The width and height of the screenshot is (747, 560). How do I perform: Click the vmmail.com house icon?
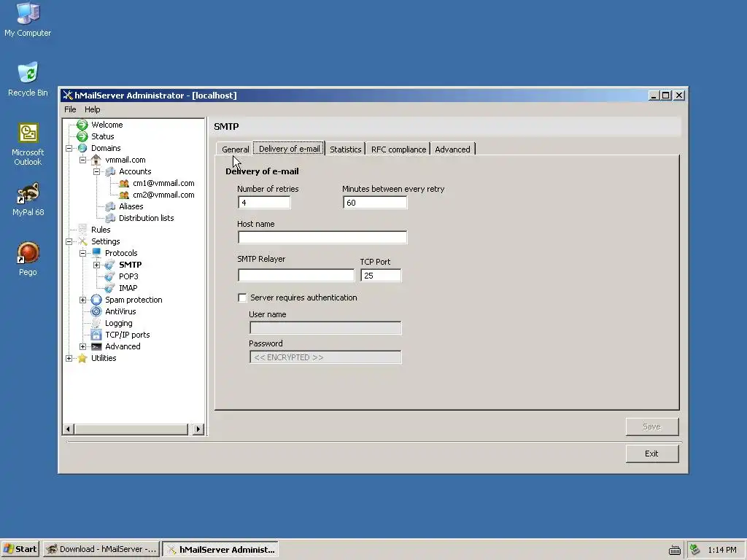tap(96, 160)
